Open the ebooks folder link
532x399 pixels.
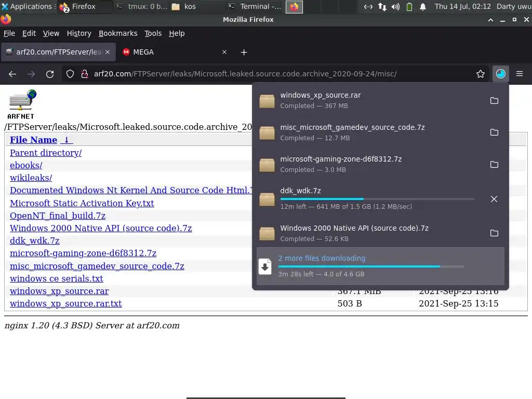pyautogui.click(x=26, y=166)
